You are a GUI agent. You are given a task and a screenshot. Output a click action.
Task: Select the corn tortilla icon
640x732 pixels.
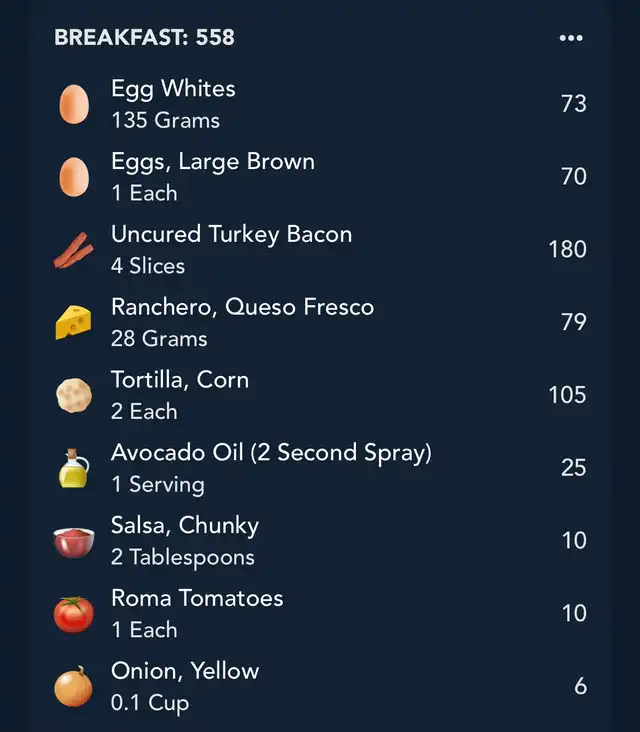tap(74, 395)
